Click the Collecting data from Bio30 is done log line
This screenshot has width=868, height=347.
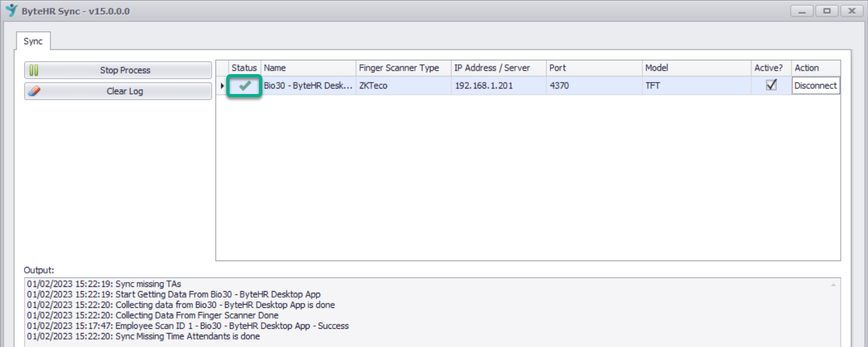click(x=181, y=305)
